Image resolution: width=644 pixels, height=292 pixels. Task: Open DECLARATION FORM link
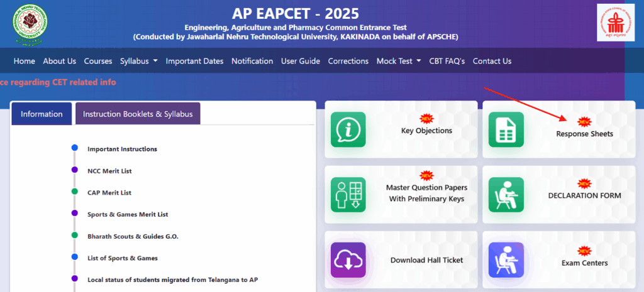(x=584, y=196)
